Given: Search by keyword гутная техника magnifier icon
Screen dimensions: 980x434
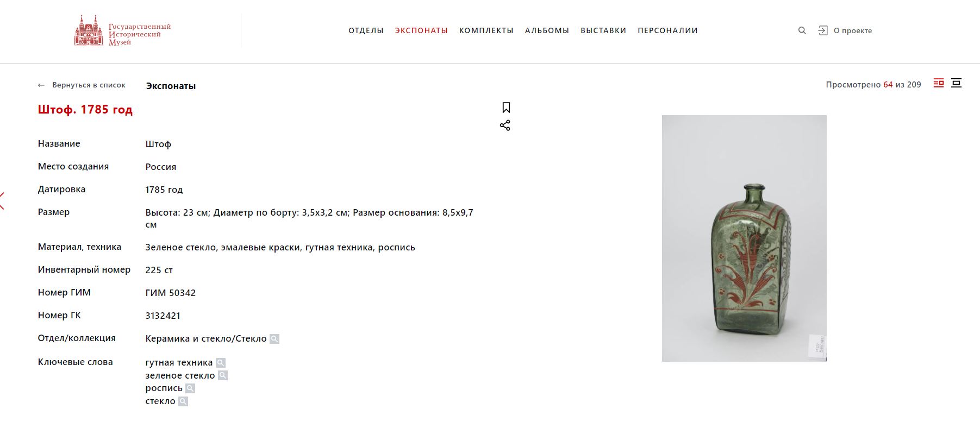Looking at the screenshot, I should (x=221, y=363).
